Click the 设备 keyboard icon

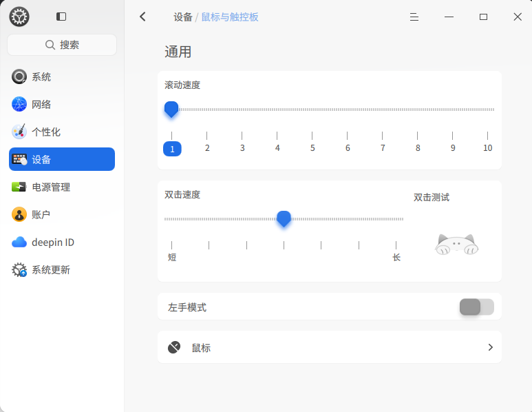pyautogui.click(x=19, y=159)
